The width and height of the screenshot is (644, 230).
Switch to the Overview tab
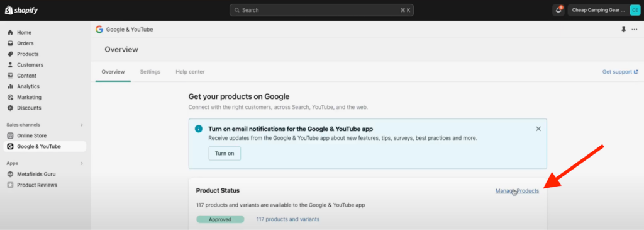(113, 72)
